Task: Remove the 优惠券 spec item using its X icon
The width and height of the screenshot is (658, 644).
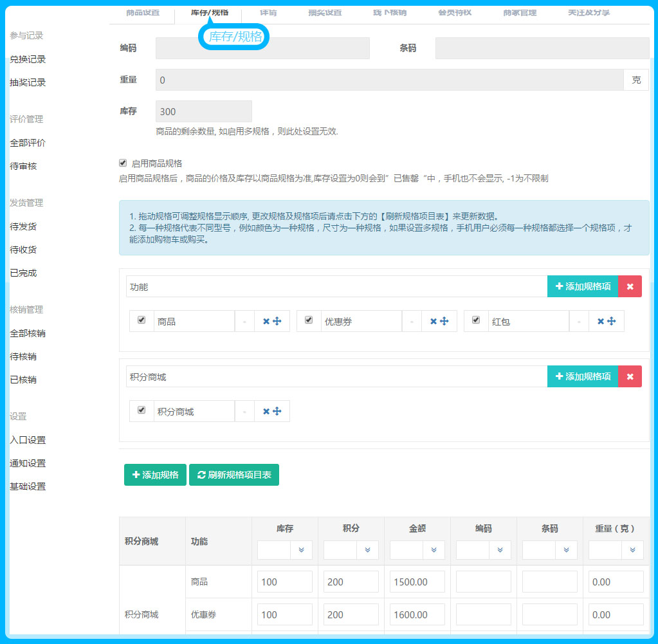Action: coord(434,321)
